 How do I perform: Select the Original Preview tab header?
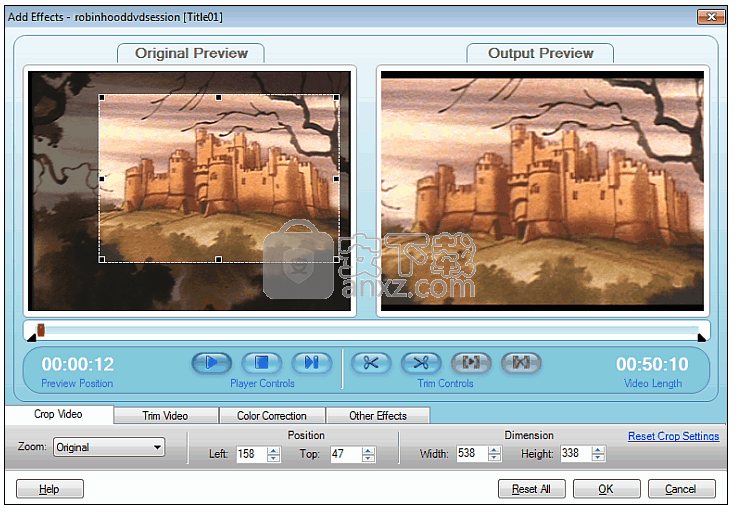[x=191, y=53]
